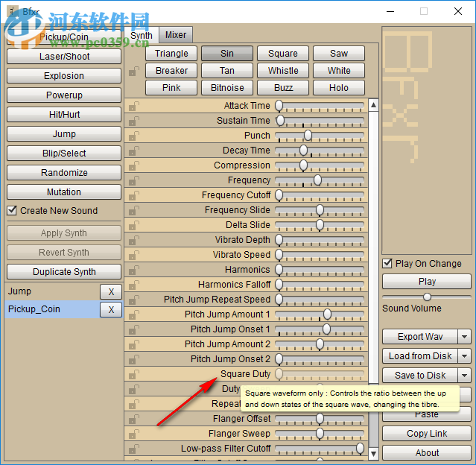Image resolution: width=476 pixels, height=465 pixels.
Task: Switch to the Synth tab
Action: tap(142, 35)
